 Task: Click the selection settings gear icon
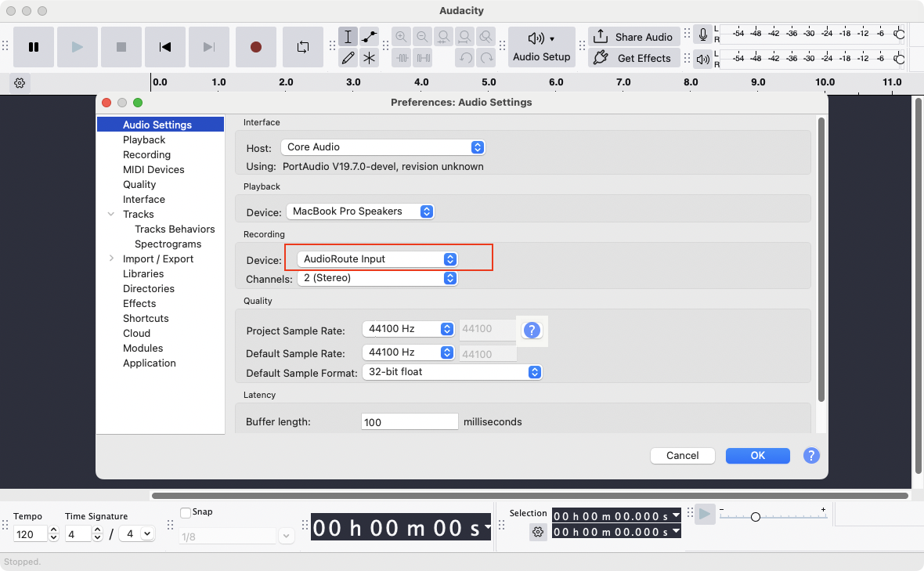(x=538, y=532)
